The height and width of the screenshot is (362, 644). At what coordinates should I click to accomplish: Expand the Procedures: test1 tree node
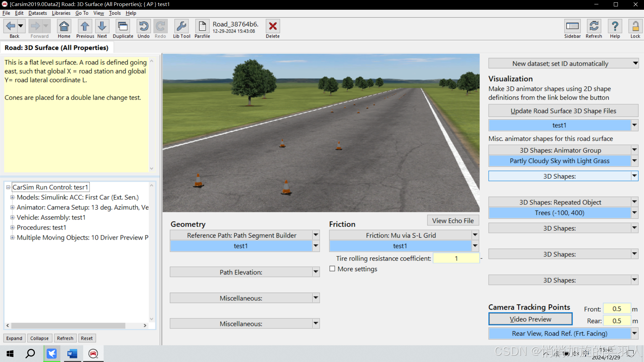pyautogui.click(x=12, y=228)
